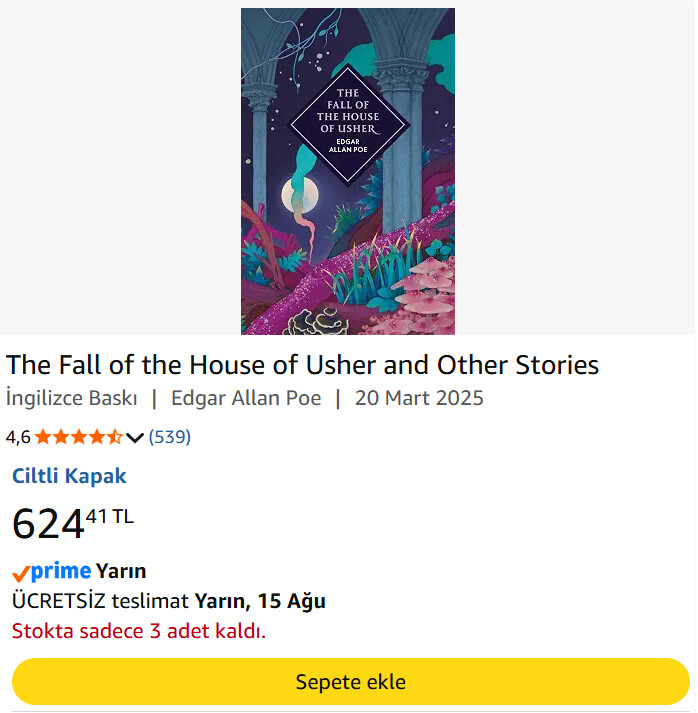Click the 624,41 TL price
Image resolution: width=698 pixels, height=713 pixels.
[73, 523]
